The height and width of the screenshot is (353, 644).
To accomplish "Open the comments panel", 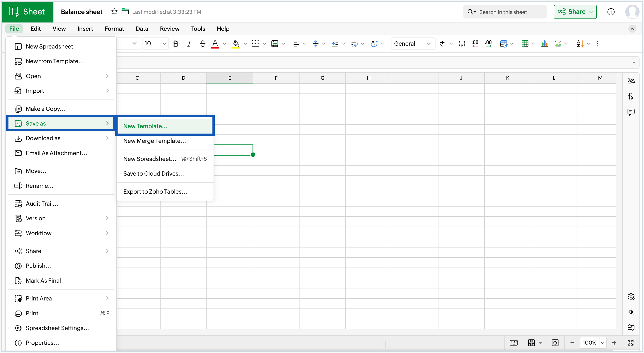I will pos(631,112).
